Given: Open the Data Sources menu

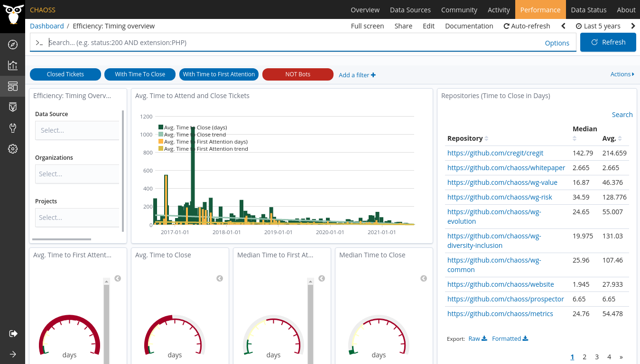Looking at the screenshot, I should (x=410, y=9).
